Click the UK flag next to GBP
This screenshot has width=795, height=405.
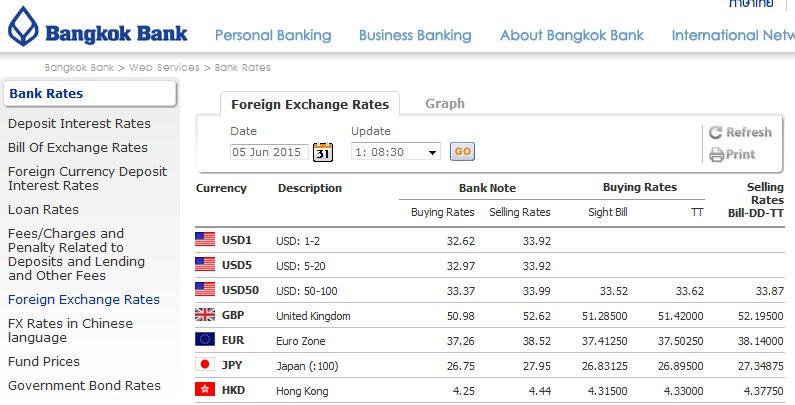click(205, 315)
